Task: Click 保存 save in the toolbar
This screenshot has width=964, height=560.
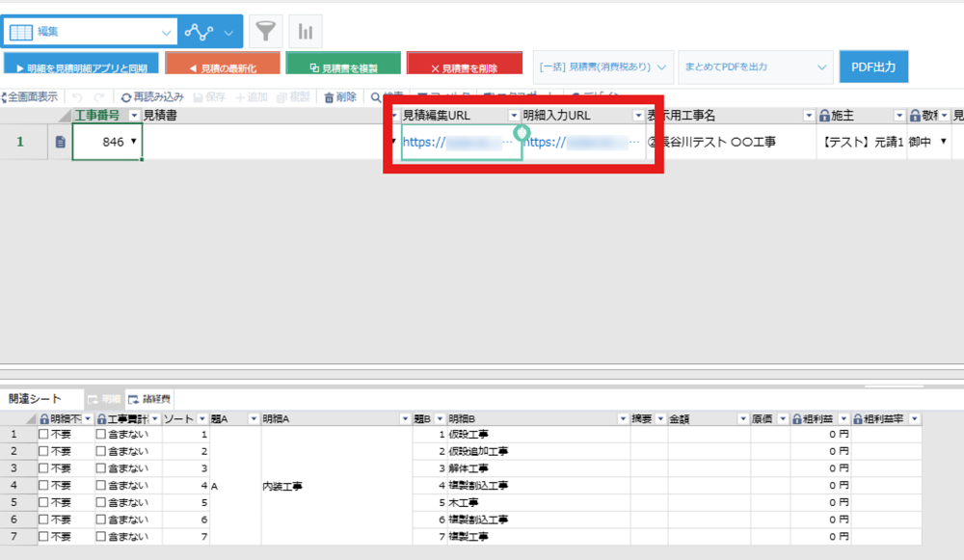Action: pyautogui.click(x=209, y=97)
